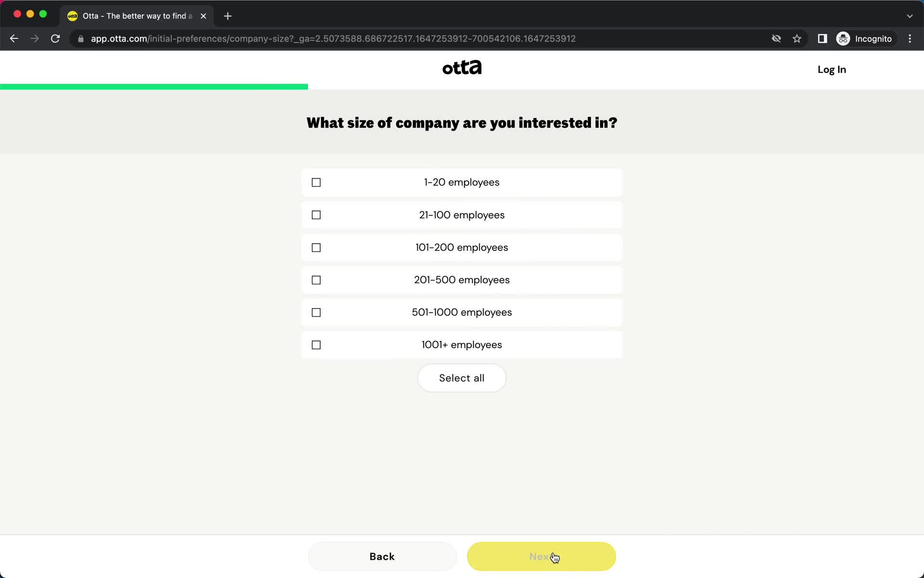Click the reload/refresh page icon
The height and width of the screenshot is (578, 924).
click(x=55, y=39)
